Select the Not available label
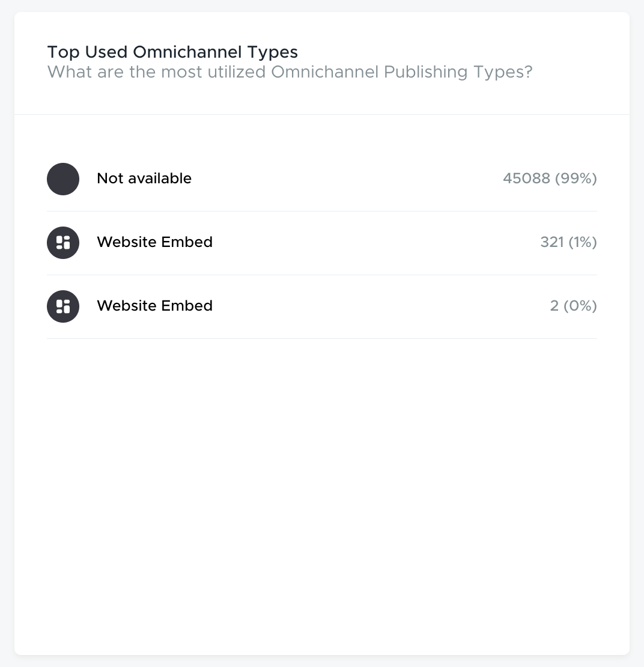The image size is (644, 667). coord(144,178)
